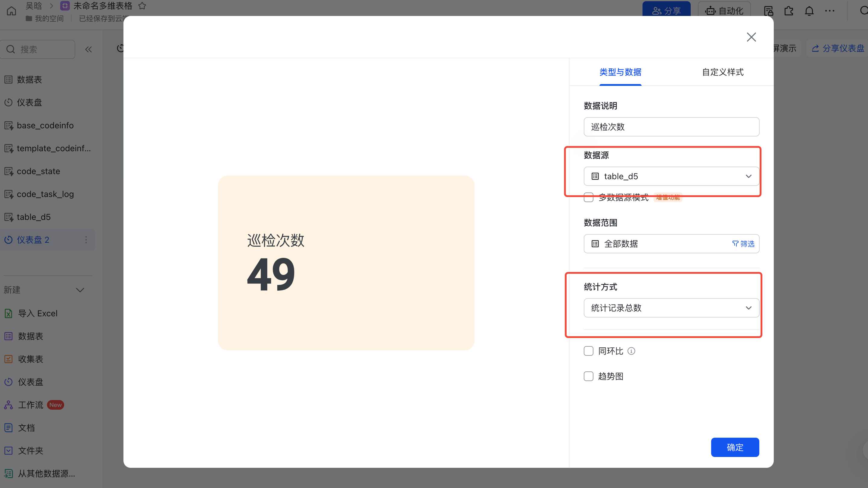
Task: Open 数据表 in sidebar
Action: (48, 80)
